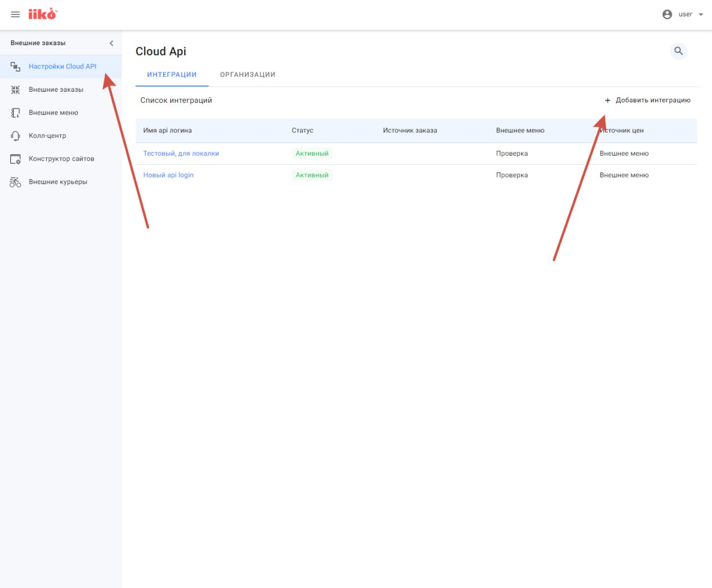Click the Внешнее меню sidebar icon
The width and height of the screenshot is (712, 588).
pos(16,113)
